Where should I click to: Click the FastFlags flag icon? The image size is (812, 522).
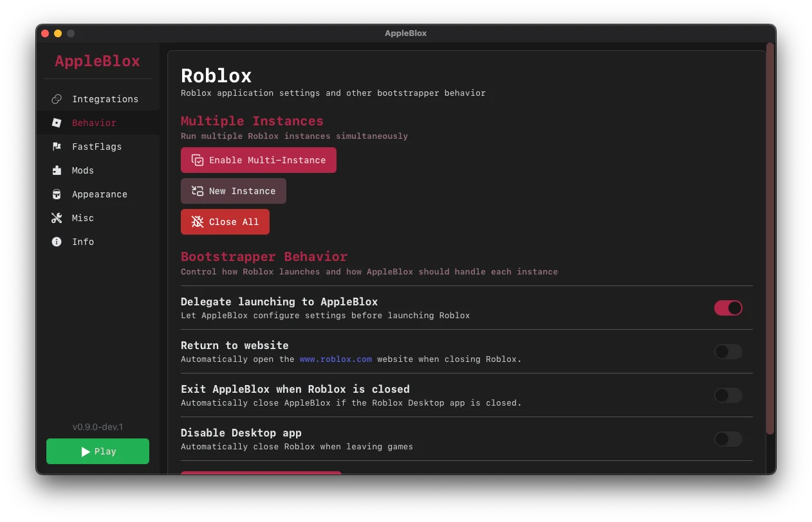click(x=57, y=147)
